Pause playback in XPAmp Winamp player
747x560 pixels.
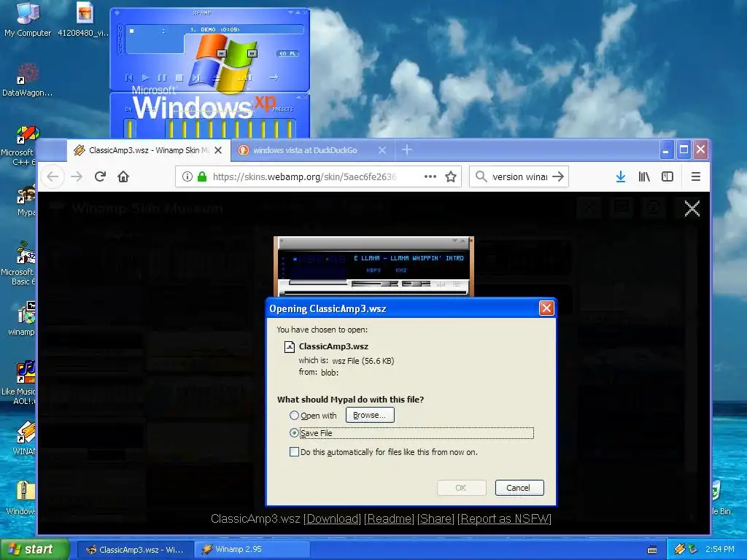tap(162, 77)
